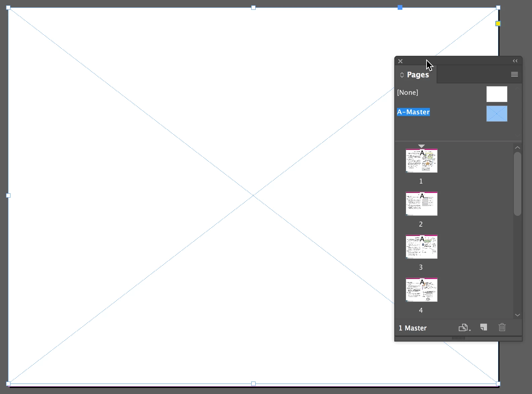The height and width of the screenshot is (394, 532).
Task: Click the top-right corner handle of the frame
Action: click(x=498, y=7)
